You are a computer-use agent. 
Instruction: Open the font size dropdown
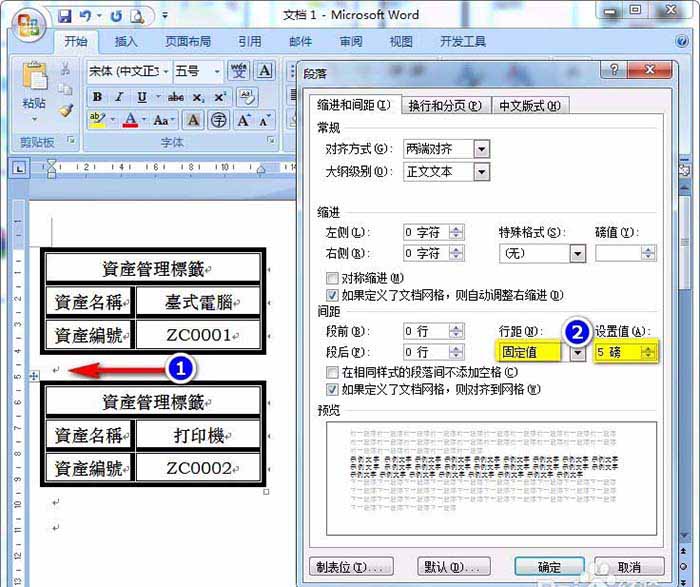pos(217,71)
